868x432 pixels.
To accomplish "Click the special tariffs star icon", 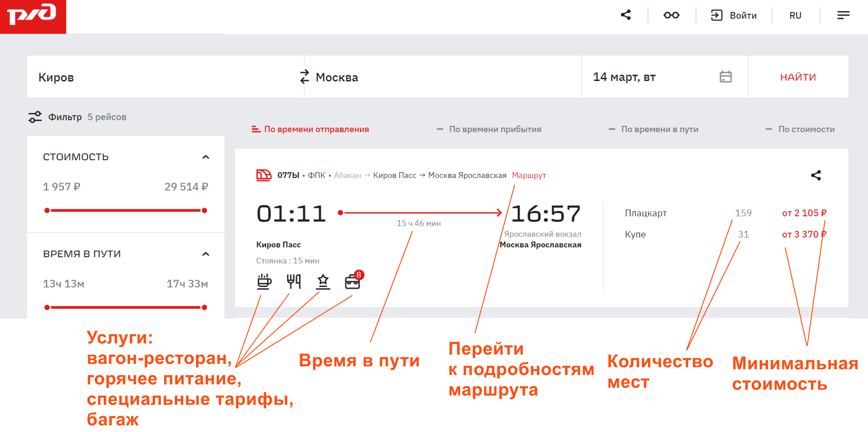I will 323,282.
